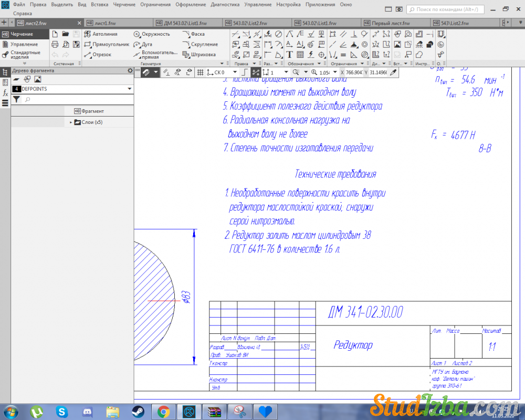Select the Окружность circle tool
This screenshot has width=525, height=420.
click(151, 34)
